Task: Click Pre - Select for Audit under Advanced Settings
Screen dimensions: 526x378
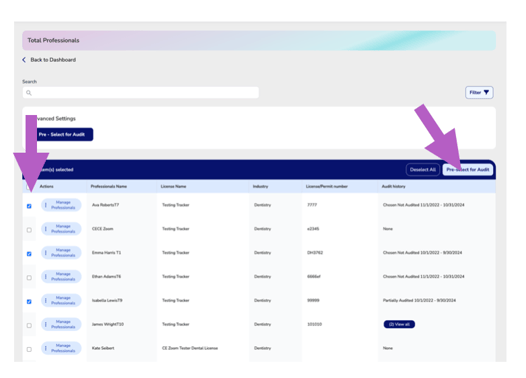Action: [62, 134]
